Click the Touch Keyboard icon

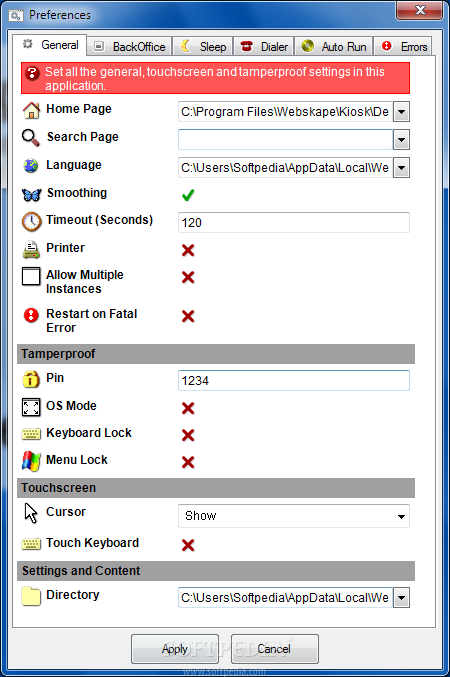pos(31,544)
